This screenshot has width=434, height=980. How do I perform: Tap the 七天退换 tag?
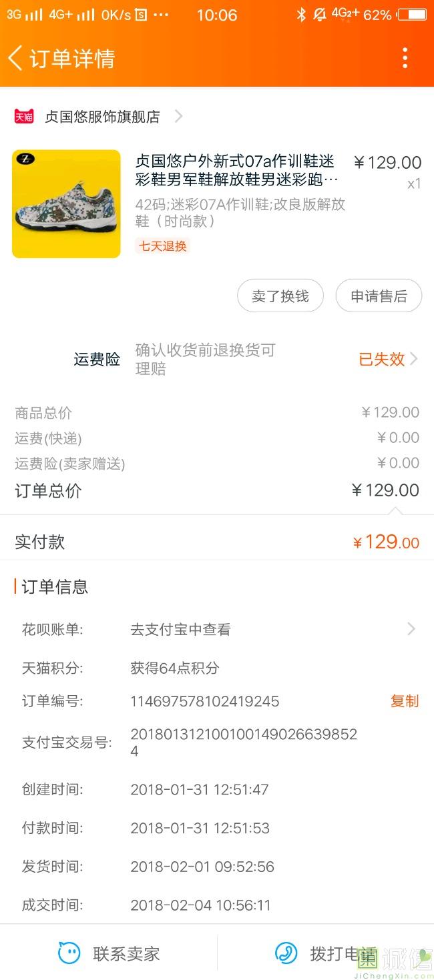point(163,246)
